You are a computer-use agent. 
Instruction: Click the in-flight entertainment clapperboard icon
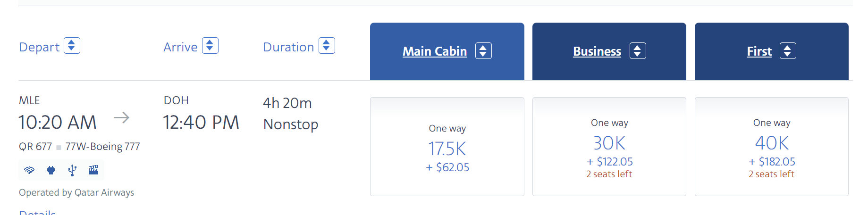[93, 170]
